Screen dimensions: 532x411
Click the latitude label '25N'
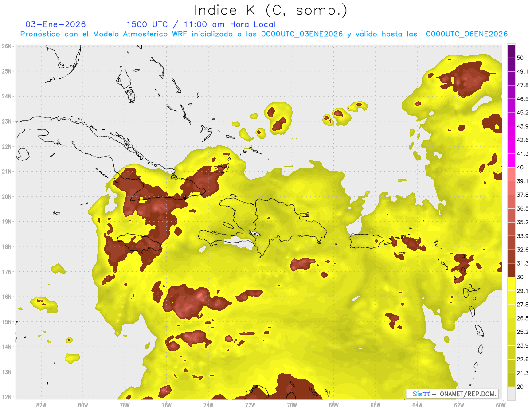click(7, 71)
